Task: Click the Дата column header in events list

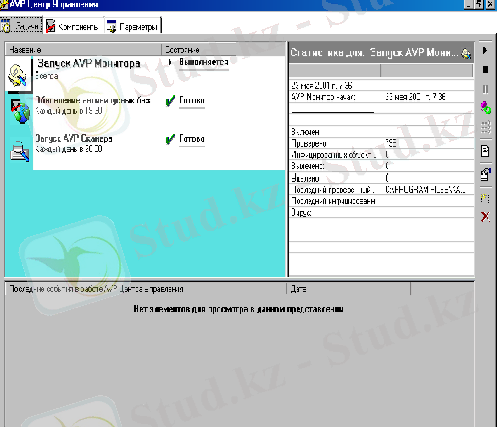Action: (348, 289)
